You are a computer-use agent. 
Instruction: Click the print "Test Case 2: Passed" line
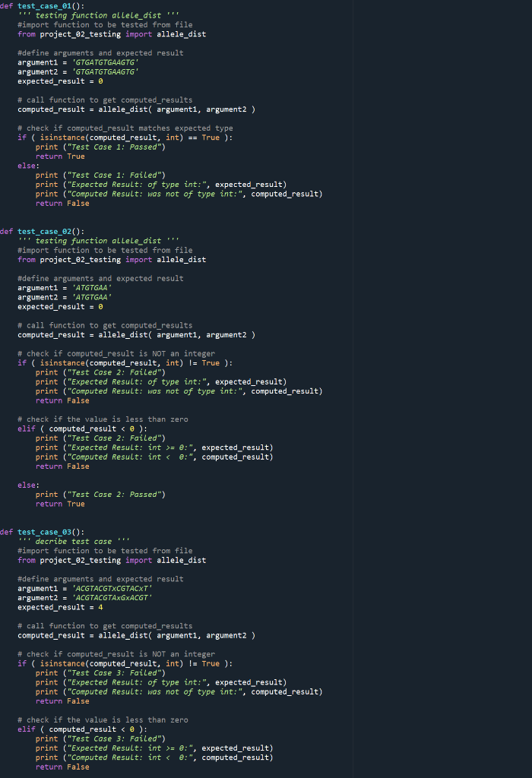100,494
